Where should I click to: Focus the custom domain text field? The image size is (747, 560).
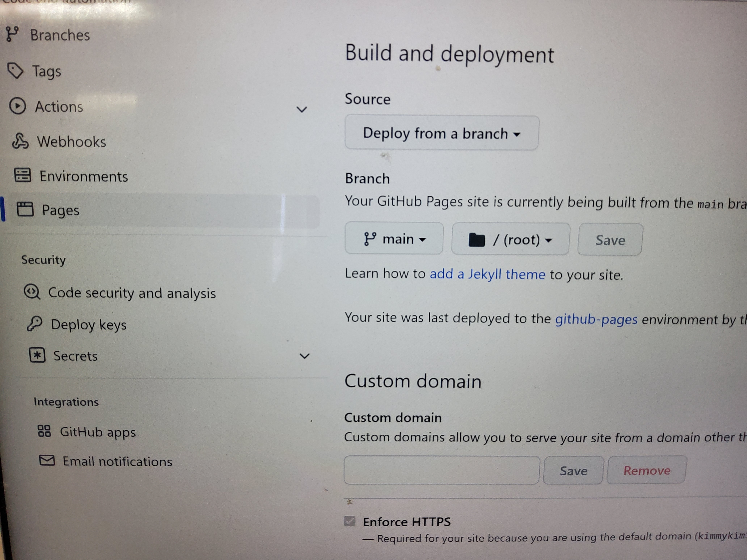[x=442, y=470]
